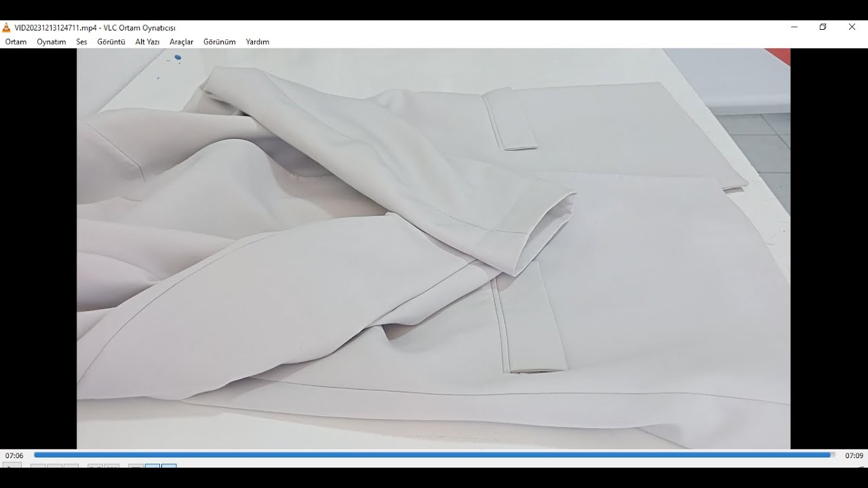
Task: Open the Ortam menu
Action: click(x=16, y=42)
